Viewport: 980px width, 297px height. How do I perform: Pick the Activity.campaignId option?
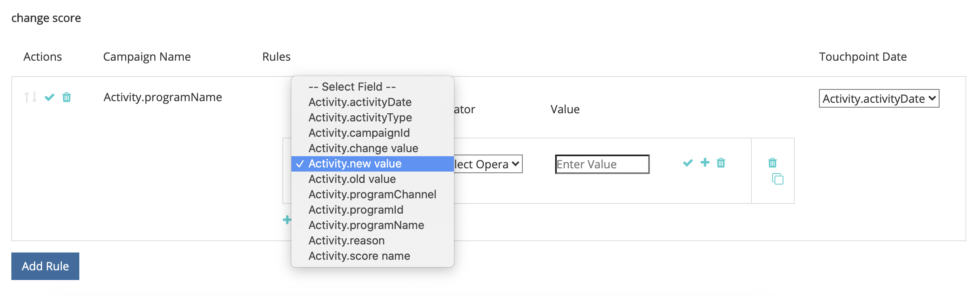pos(359,133)
